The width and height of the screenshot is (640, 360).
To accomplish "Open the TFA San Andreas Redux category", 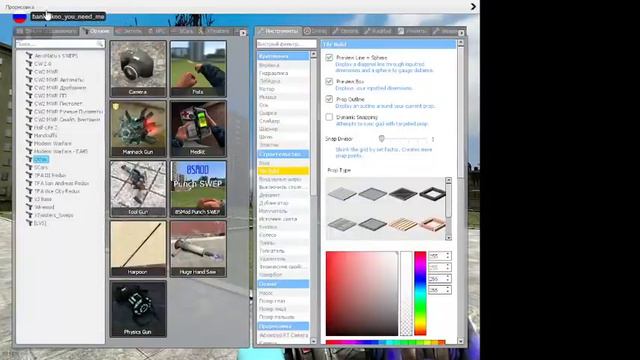I will [x=61, y=183].
